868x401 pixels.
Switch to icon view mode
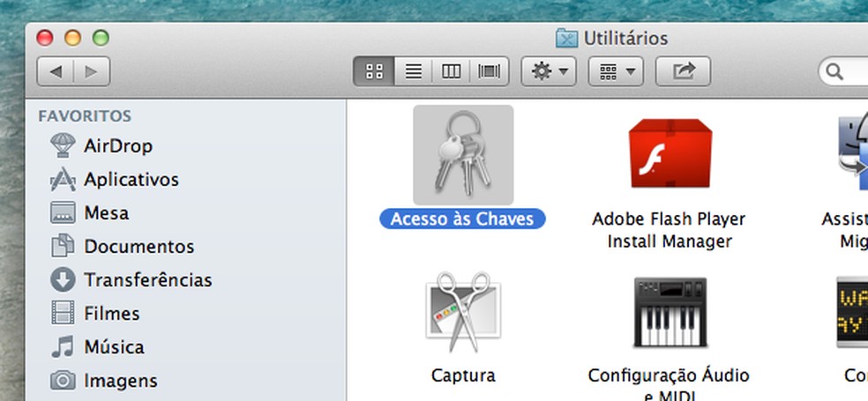click(x=374, y=71)
